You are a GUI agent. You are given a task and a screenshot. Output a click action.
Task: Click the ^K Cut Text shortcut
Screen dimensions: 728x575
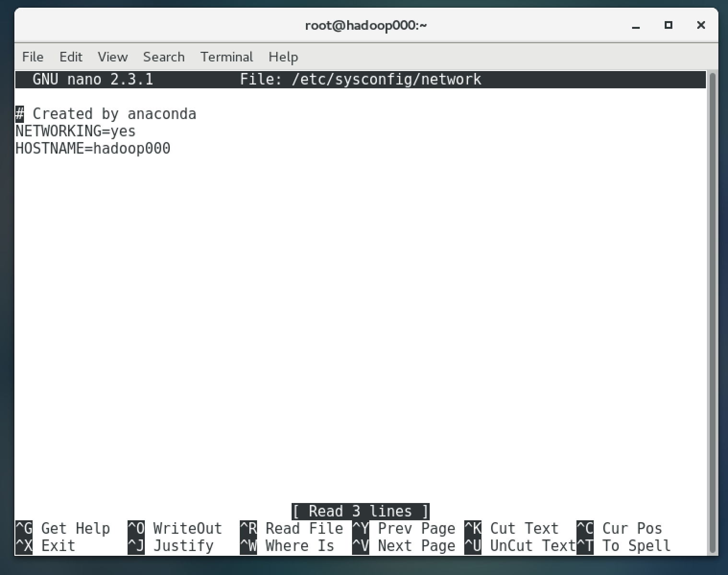512,528
